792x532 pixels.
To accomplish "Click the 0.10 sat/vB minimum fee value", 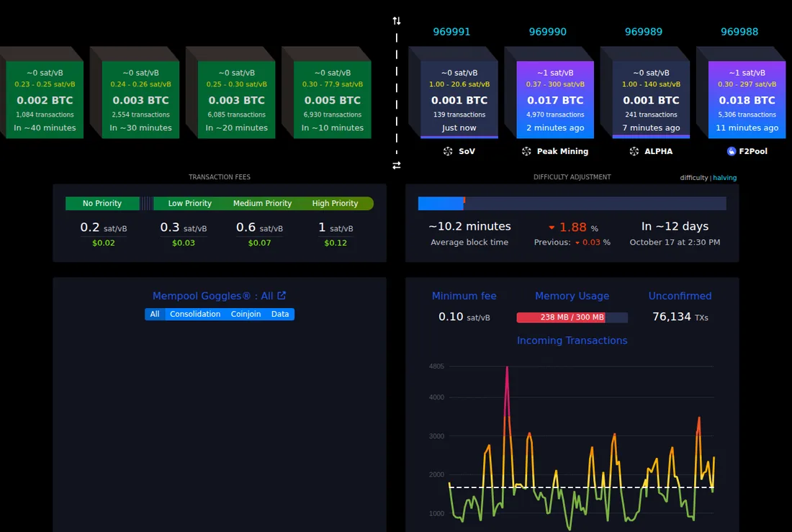I will click(464, 317).
